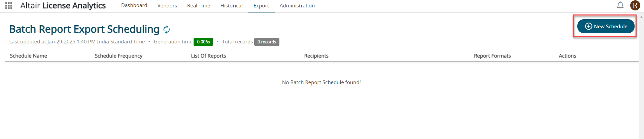Open the Administration menu
Viewport: 644px width, 139px height.
297,6
